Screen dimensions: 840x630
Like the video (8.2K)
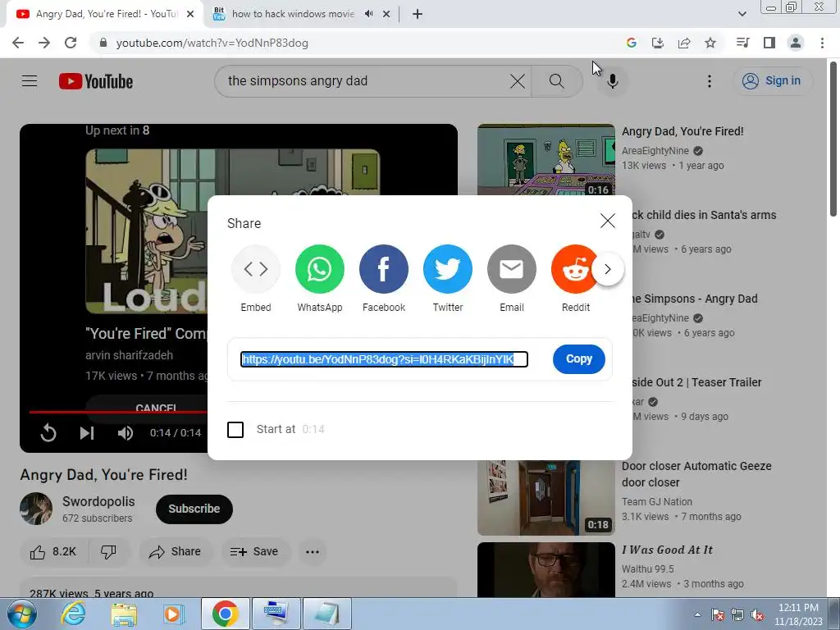pyautogui.click(x=53, y=552)
